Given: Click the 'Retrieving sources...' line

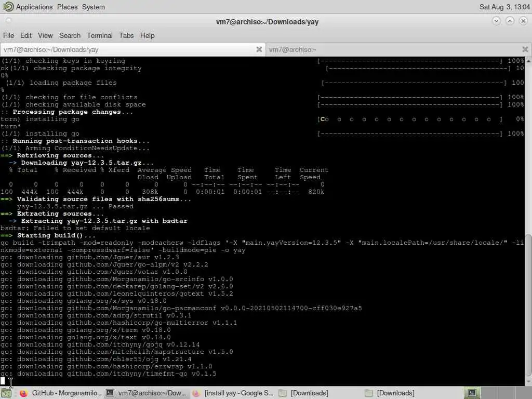Looking at the screenshot, I should [52, 155].
